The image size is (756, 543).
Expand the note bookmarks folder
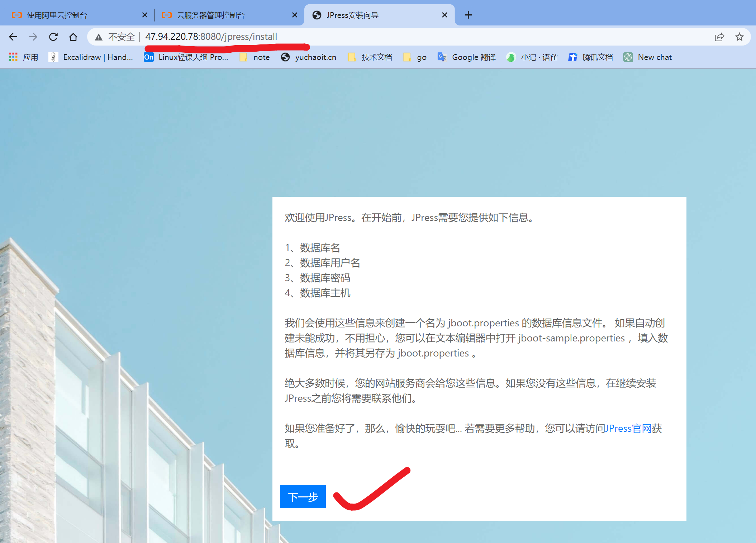coord(255,57)
